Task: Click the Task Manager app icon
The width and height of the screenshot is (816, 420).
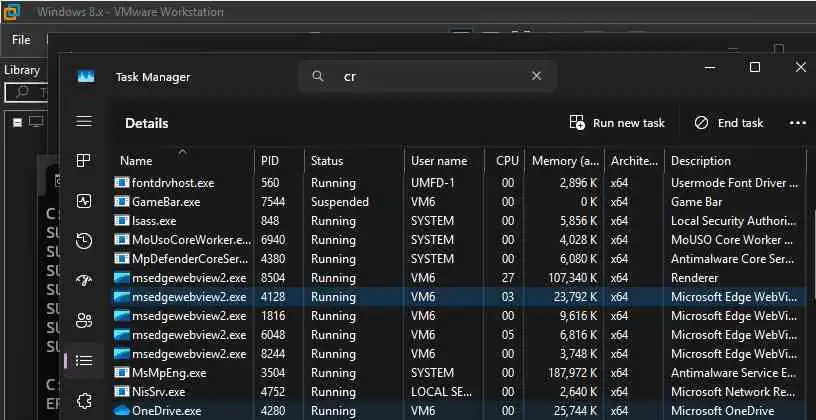Action: click(86, 77)
